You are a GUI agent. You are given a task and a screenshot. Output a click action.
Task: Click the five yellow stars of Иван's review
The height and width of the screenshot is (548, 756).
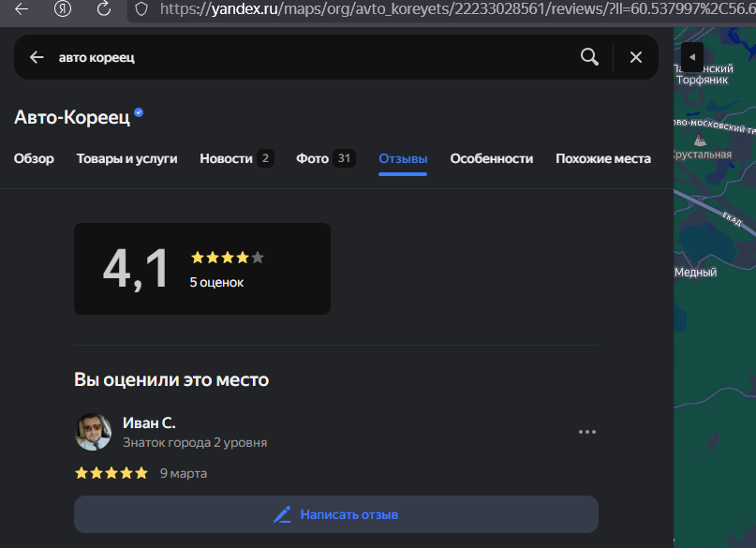pyautogui.click(x=111, y=473)
